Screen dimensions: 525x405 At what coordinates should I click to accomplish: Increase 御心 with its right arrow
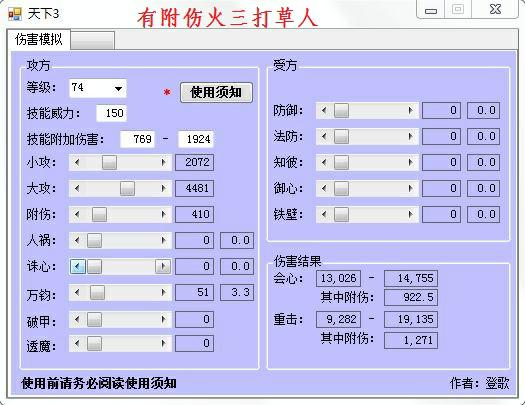coord(410,188)
